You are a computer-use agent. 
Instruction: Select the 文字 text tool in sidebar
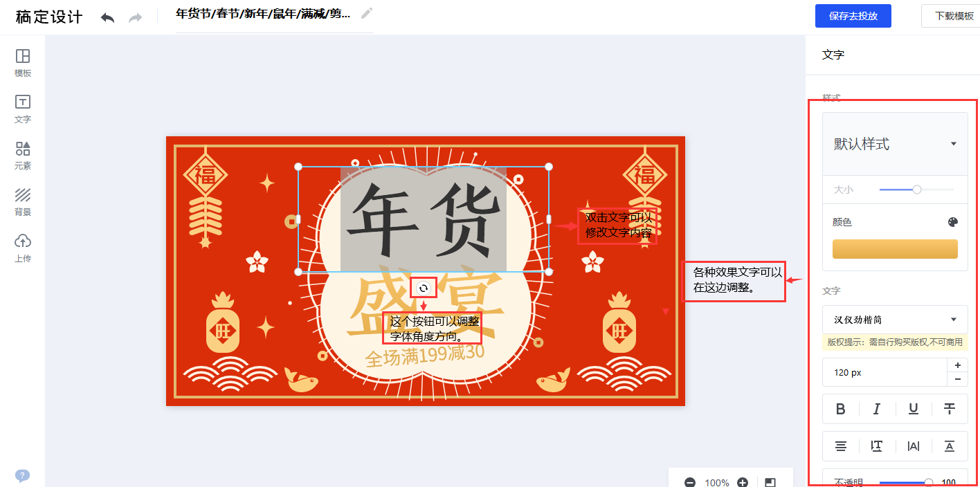coord(23,109)
